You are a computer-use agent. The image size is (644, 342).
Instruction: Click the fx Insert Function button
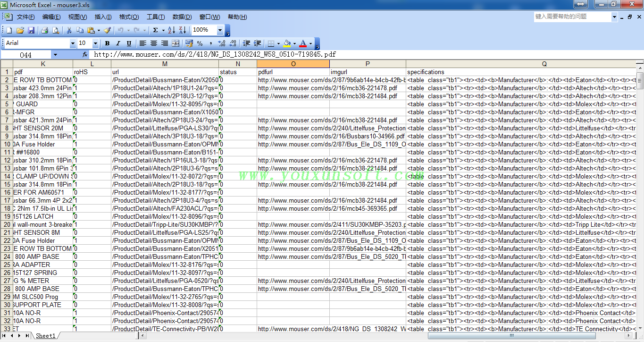coord(85,55)
